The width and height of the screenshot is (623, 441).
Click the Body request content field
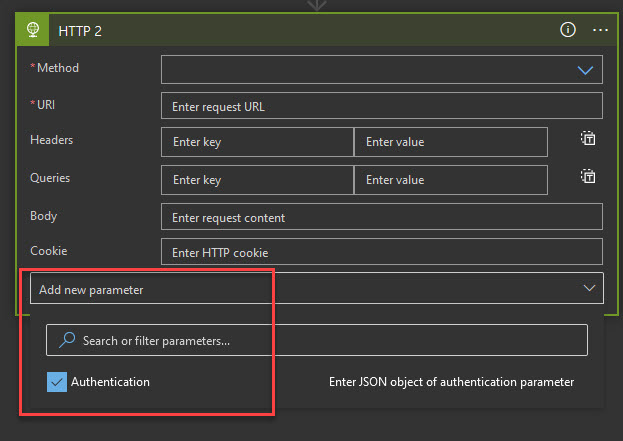[x=381, y=217]
